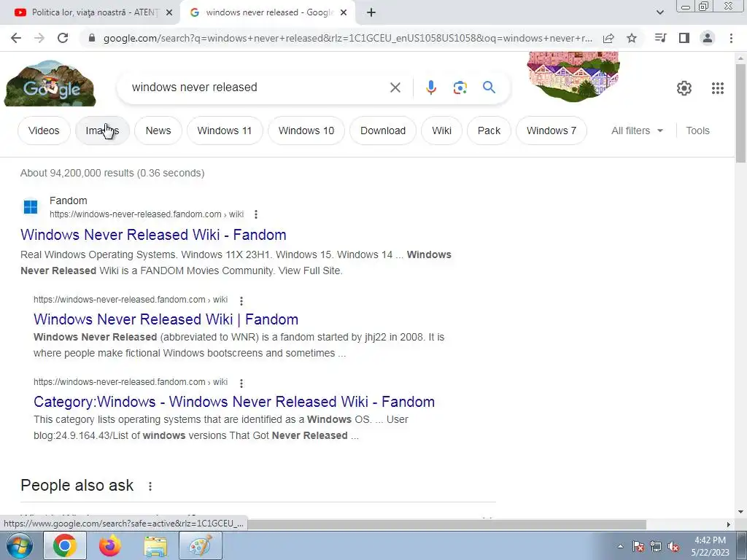Open the Google apps grid
The height and width of the screenshot is (560, 747).
coord(718,88)
